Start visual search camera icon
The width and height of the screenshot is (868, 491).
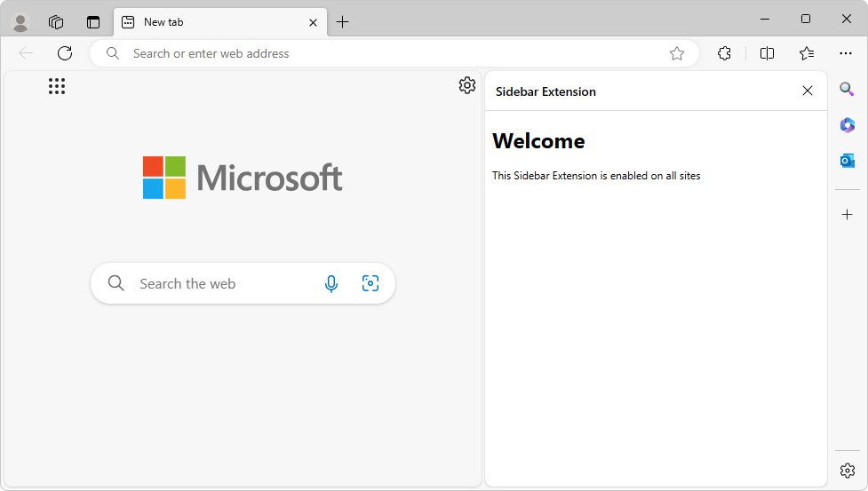pyautogui.click(x=370, y=283)
